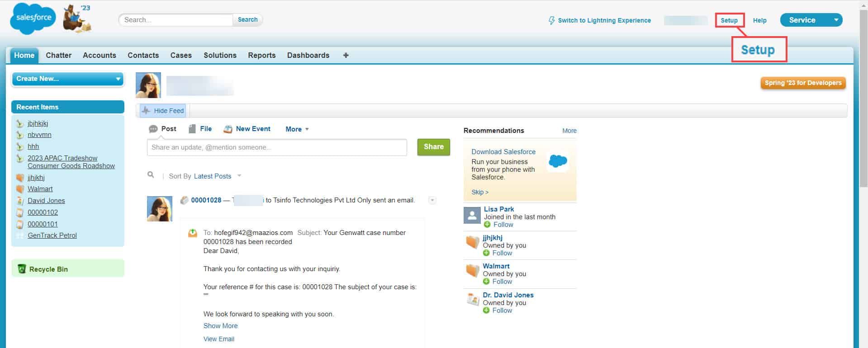Click the Walmart folder icon in Recommendations
Image resolution: width=868 pixels, height=348 pixels.
pyautogui.click(x=472, y=270)
